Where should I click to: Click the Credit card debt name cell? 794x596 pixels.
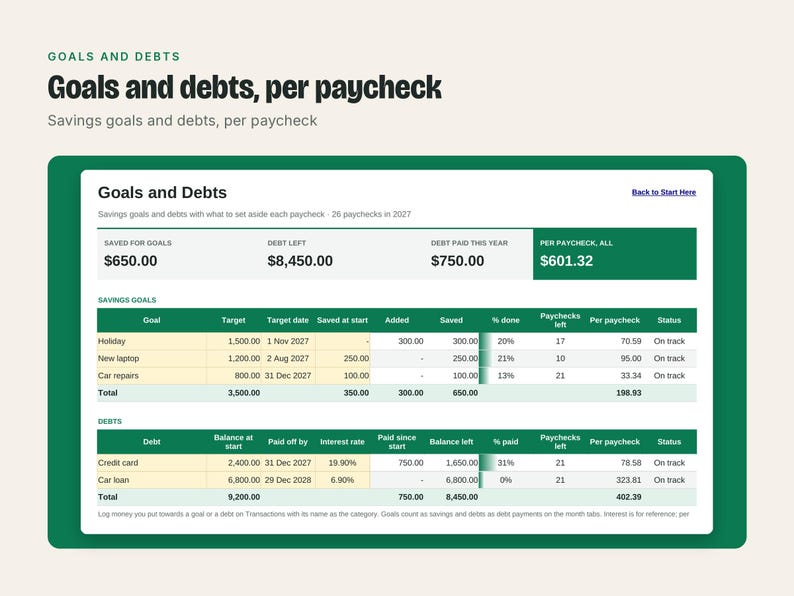click(151, 463)
